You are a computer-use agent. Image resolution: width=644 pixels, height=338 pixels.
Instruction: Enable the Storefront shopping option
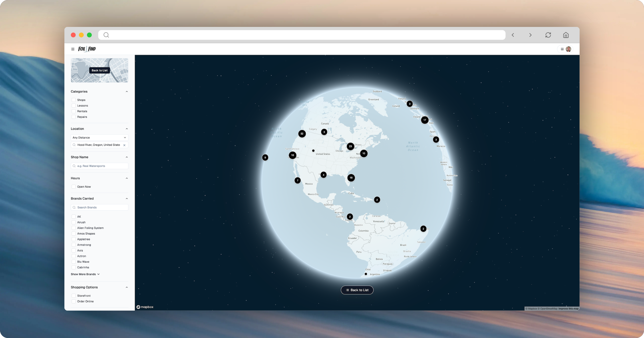pyautogui.click(x=74, y=296)
